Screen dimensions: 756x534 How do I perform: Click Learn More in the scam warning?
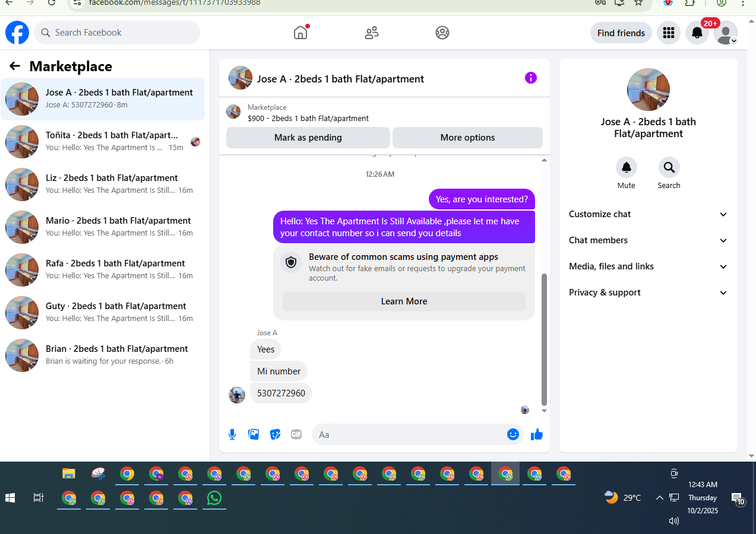[404, 301]
